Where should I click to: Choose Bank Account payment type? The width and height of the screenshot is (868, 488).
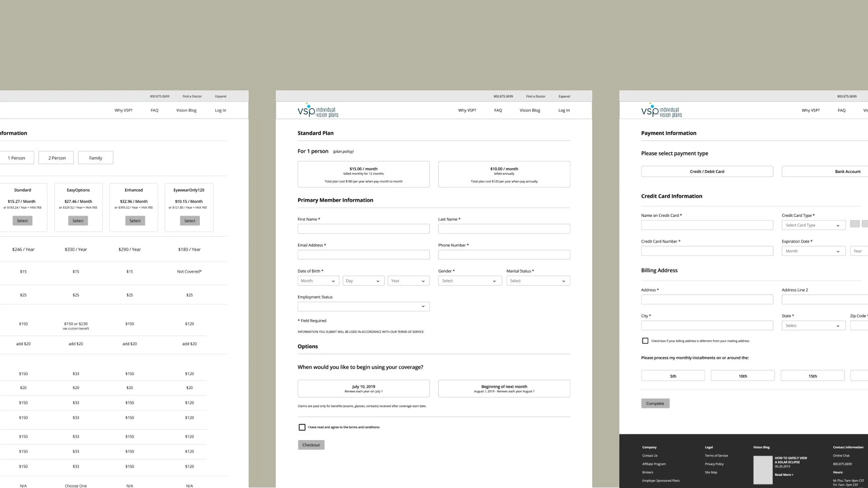[x=825, y=172]
